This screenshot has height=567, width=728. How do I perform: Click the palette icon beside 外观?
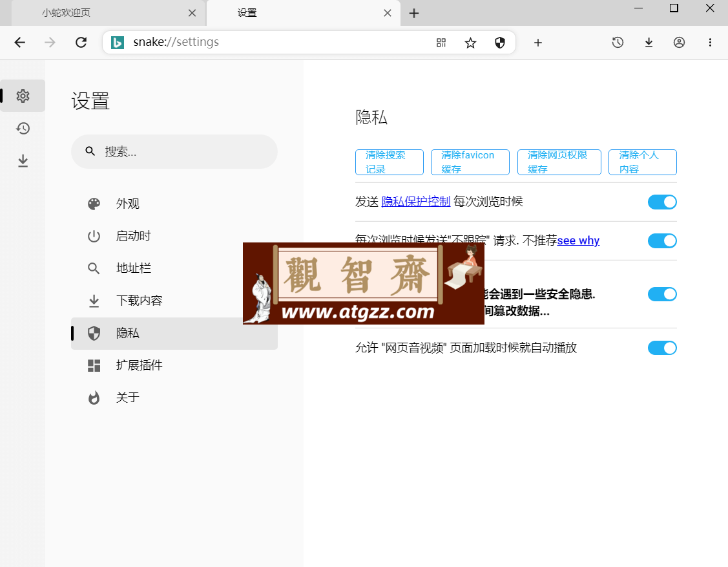pyautogui.click(x=94, y=204)
